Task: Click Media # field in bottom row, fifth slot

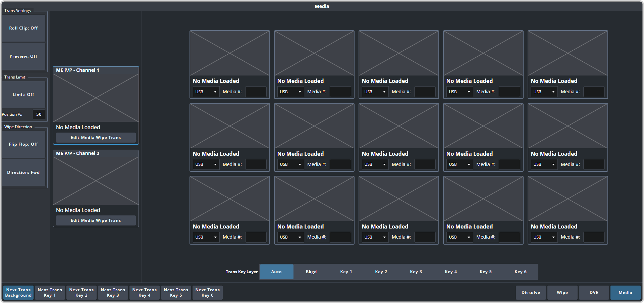Action: (x=594, y=237)
